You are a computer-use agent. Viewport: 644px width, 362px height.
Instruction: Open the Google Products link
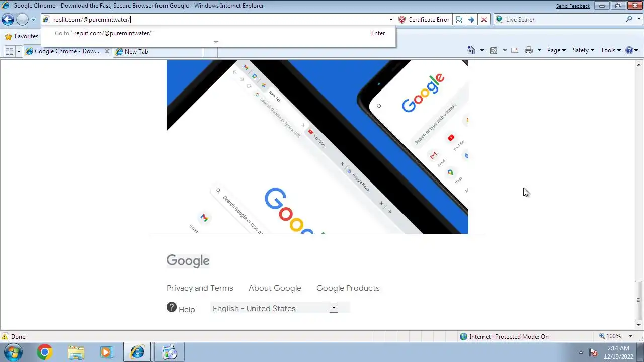(x=348, y=288)
